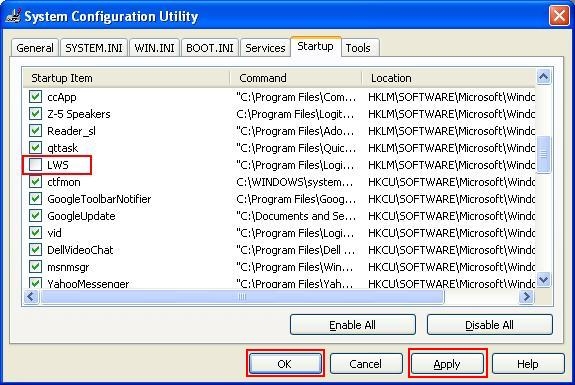Confirm changes with the OK button
The height and width of the screenshot is (385, 575).
(285, 364)
